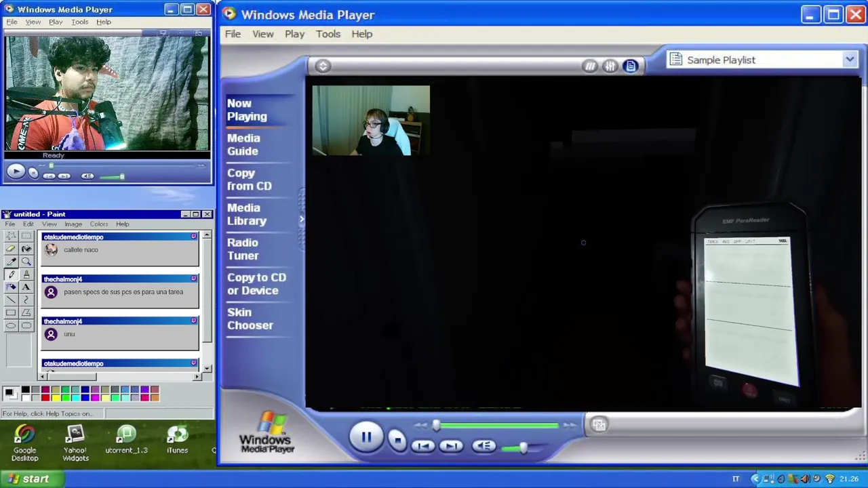The height and width of the screenshot is (488, 868).
Task: Open the Media Library tab
Action: [247, 214]
